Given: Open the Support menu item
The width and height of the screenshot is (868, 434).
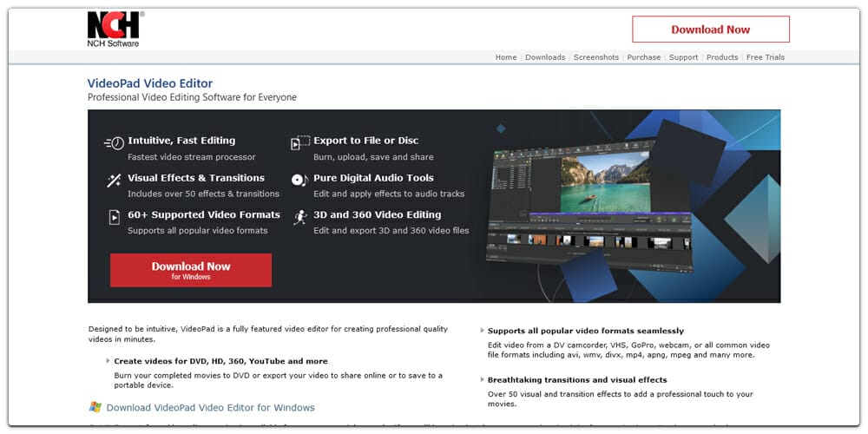Looking at the screenshot, I should (684, 57).
